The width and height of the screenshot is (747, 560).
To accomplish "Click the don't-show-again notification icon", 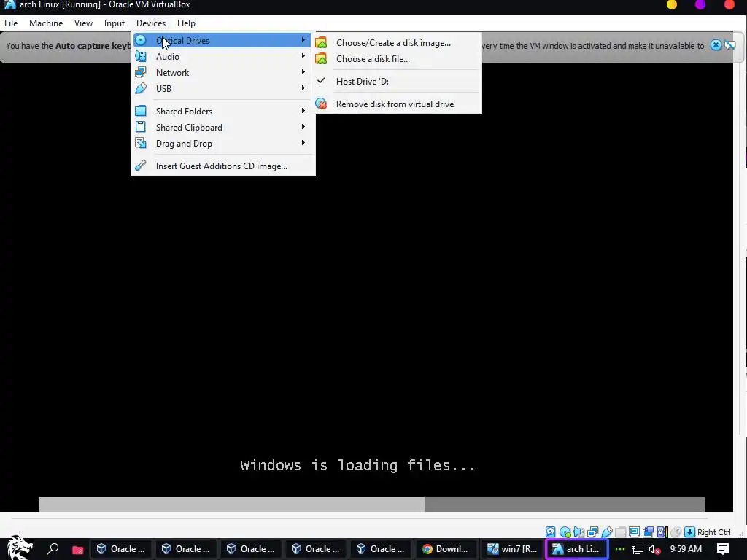I will (730, 45).
